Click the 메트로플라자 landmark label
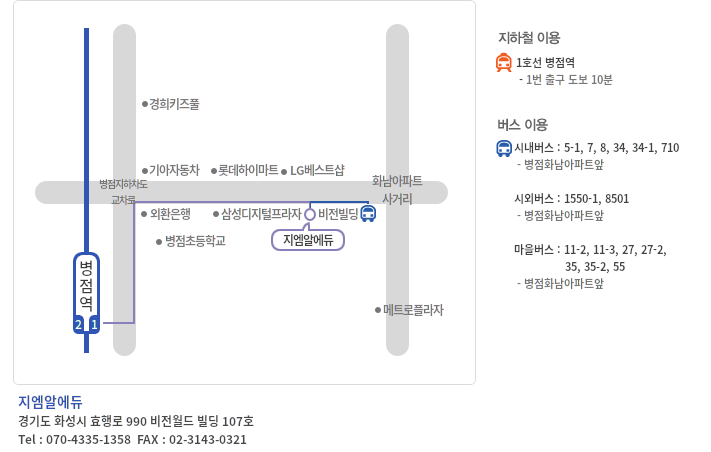Viewport: 711px width, 452px height. tap(413, 310)
